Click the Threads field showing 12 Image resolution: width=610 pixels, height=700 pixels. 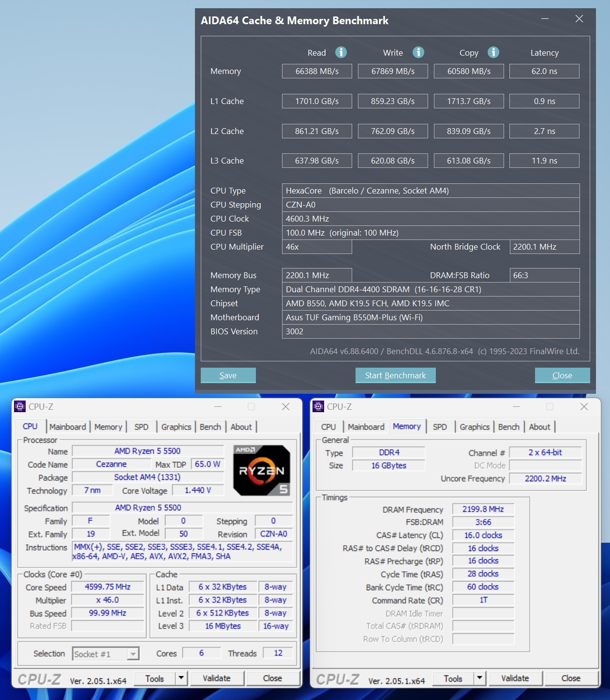[x=278, y=653]
